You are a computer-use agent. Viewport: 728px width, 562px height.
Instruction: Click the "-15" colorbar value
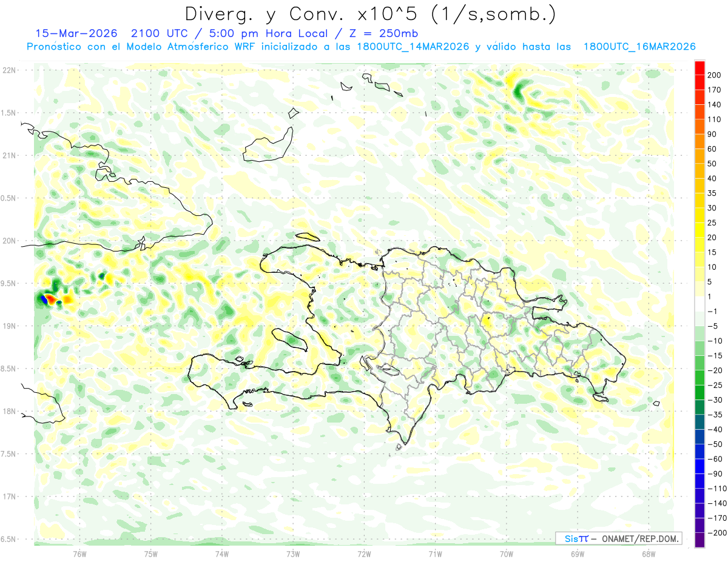(x=715, y=356)
